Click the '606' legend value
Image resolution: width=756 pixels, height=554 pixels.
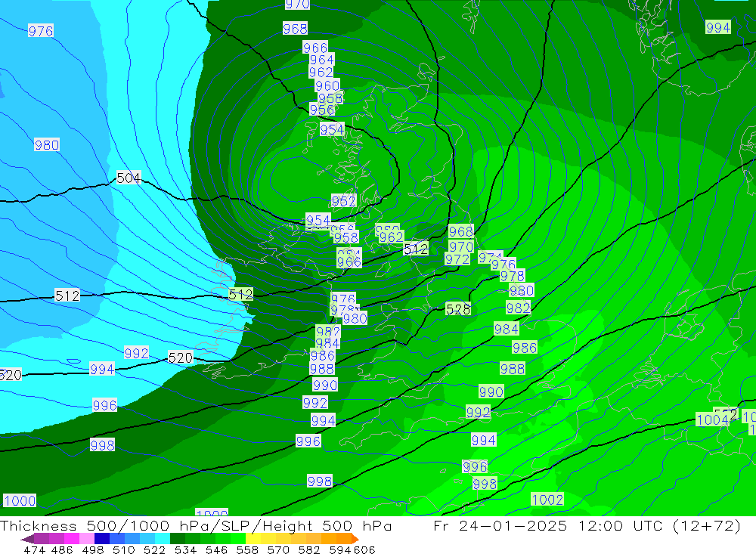point(364,549)
